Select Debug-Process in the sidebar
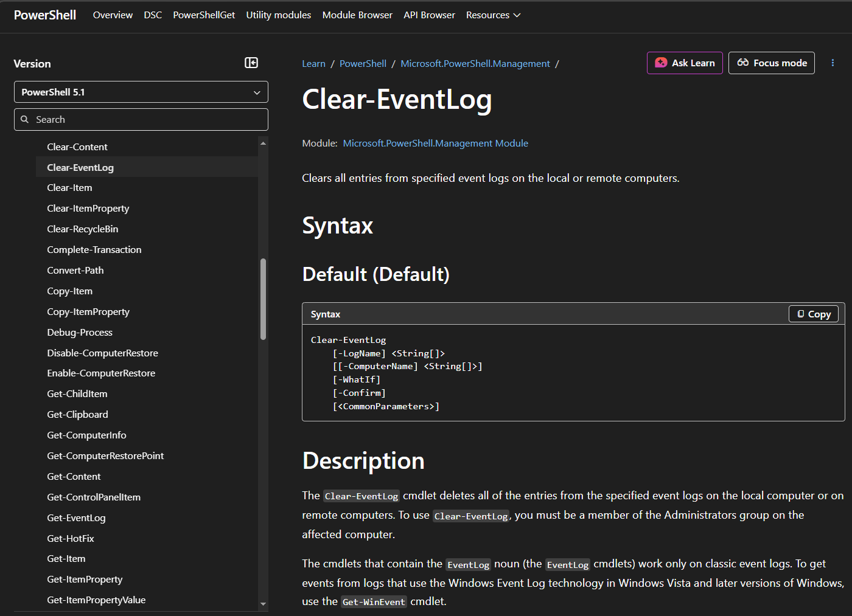The width and height of the screenshot is (852, 616). coord(80,333)
